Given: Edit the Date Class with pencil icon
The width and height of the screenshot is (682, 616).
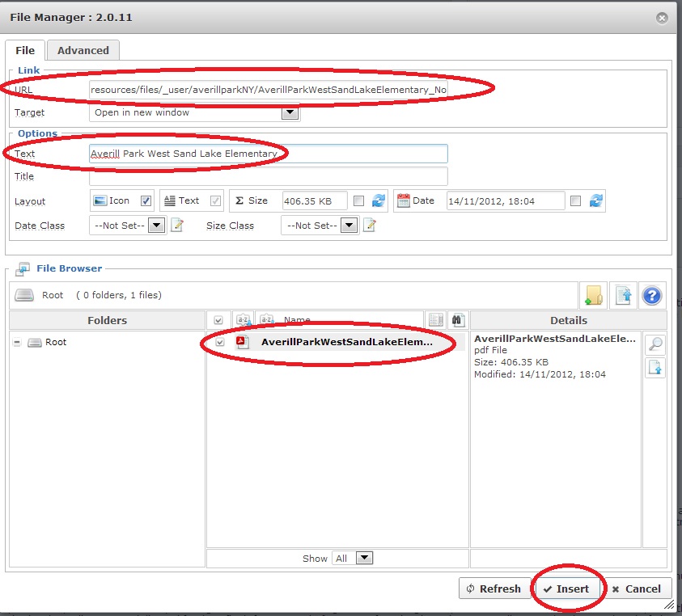Looking at the screenshot, I should pos(177,226).
